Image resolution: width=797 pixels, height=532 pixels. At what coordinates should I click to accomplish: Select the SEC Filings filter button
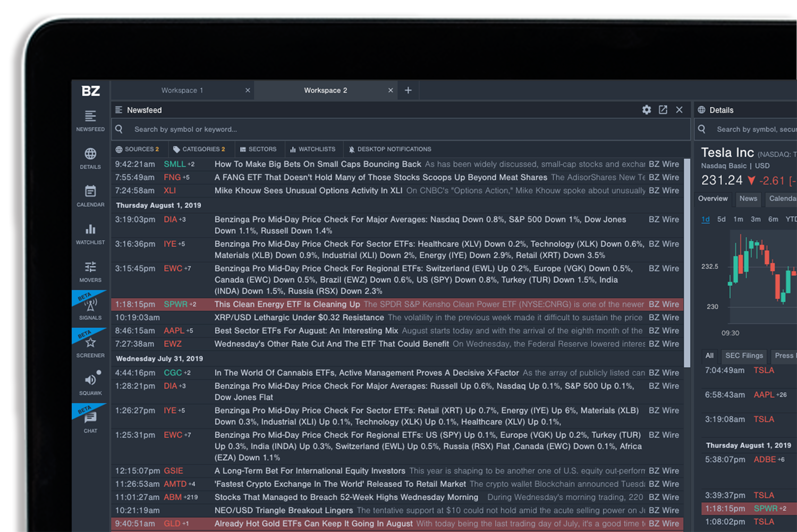(x=744, y=356)
